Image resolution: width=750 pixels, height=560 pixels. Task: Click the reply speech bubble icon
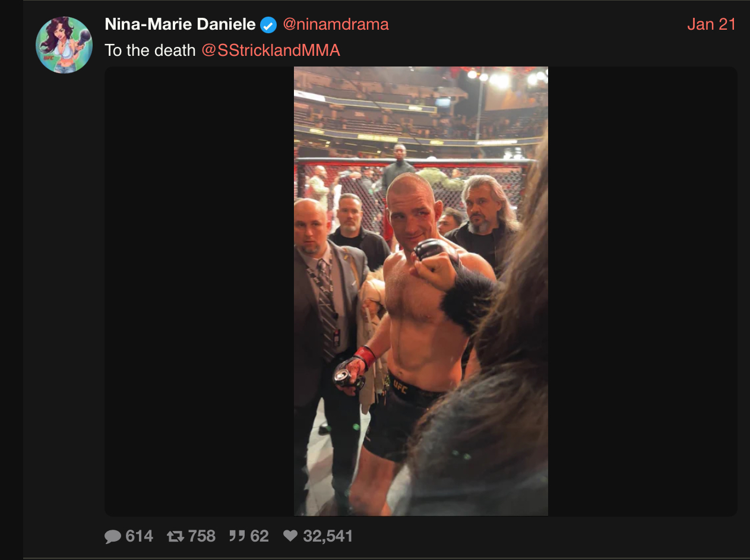(x=113, y=537)
